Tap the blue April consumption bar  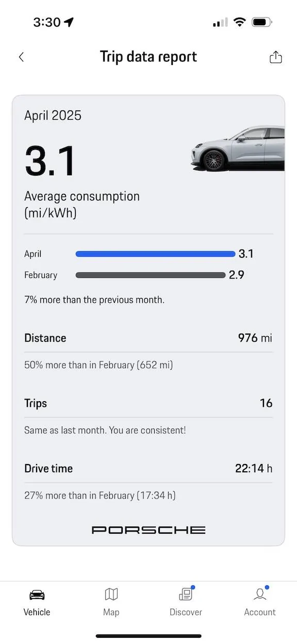155,254
